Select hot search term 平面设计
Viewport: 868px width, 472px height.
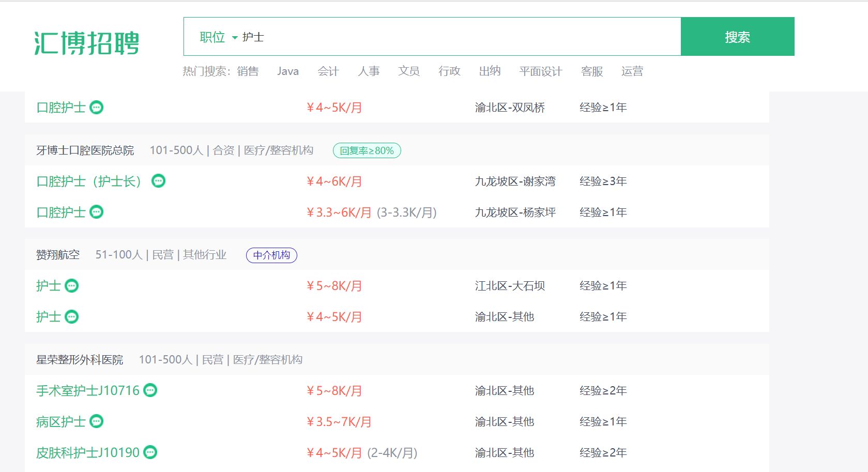click(541, 71)
